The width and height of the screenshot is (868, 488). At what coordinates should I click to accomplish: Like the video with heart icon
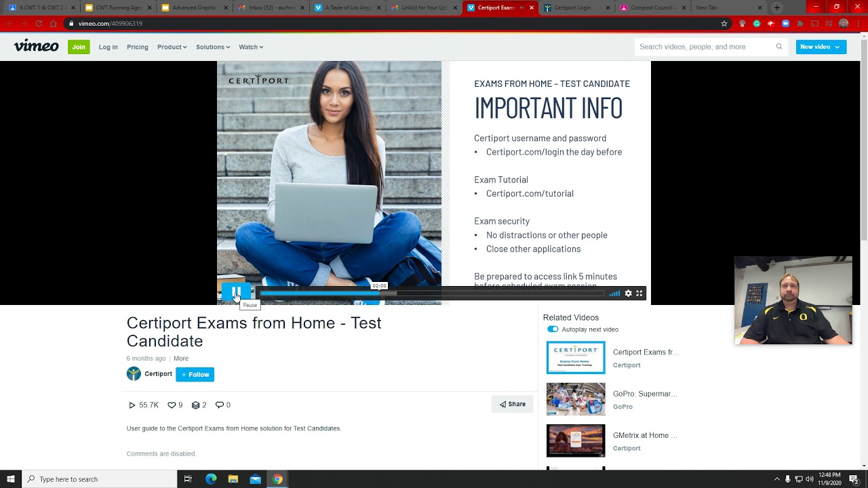pyautogui.click(x=172, y=405)
